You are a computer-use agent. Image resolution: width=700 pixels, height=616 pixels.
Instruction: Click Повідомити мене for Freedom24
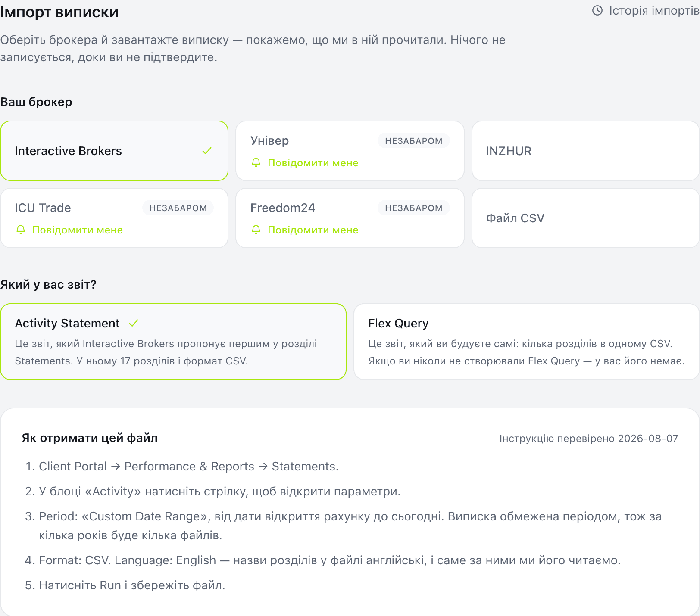313,230
